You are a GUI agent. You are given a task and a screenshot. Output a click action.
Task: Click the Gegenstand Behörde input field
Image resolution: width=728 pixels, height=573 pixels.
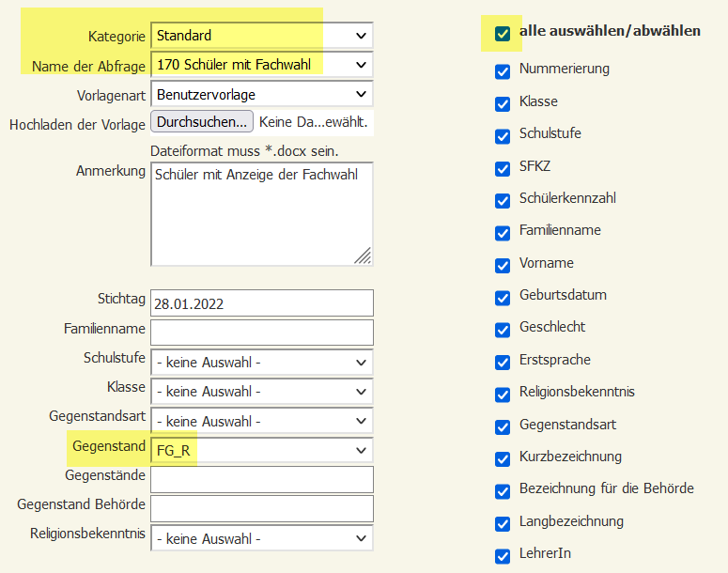tap(262, 509)
